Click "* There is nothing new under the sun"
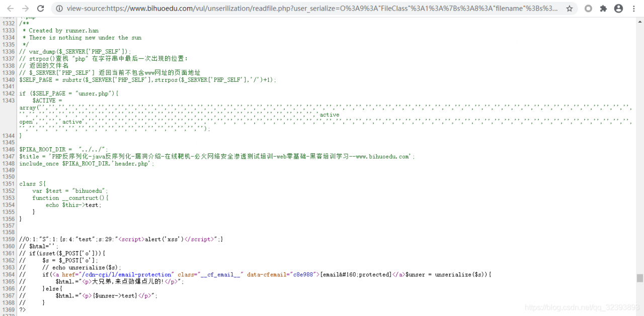Viewport: 644px width, 316px height. point(82,38)
